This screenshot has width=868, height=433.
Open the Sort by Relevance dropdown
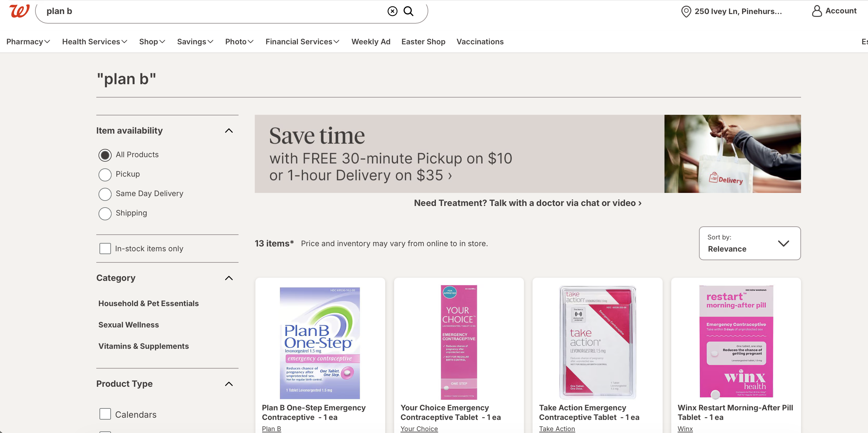[x=749, y=243]
